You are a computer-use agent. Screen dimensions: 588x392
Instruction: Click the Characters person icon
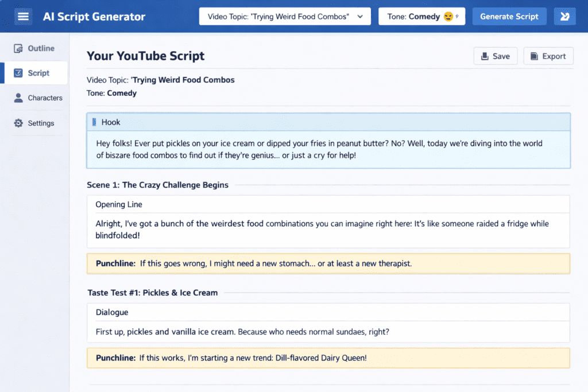[x=18, y=98]
